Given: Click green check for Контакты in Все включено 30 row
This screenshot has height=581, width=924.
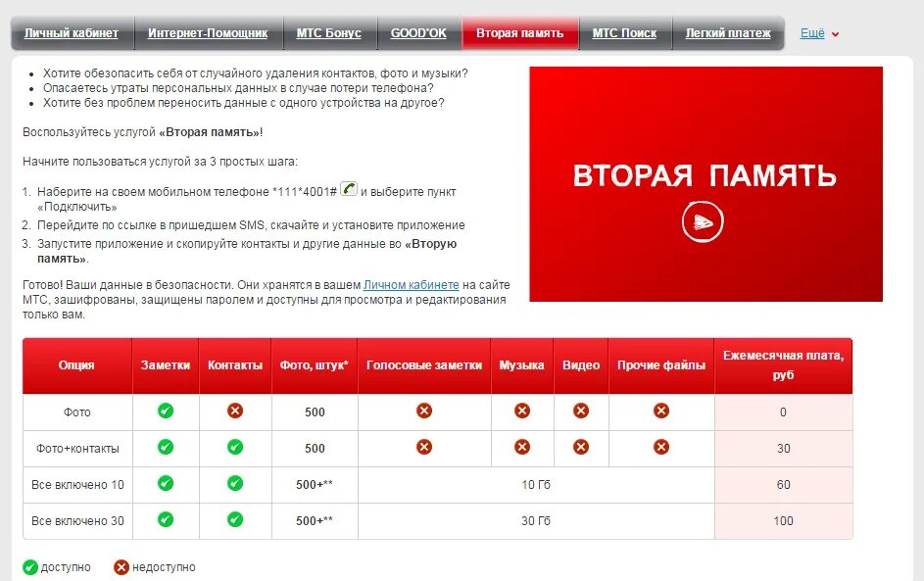Looking at the screenshot, I should (x=235, y=519).
